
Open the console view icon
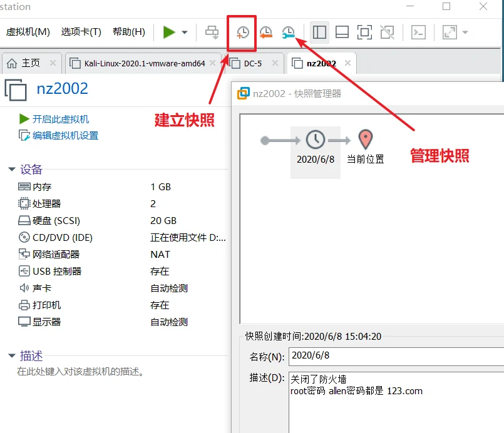tap(418, 32)
